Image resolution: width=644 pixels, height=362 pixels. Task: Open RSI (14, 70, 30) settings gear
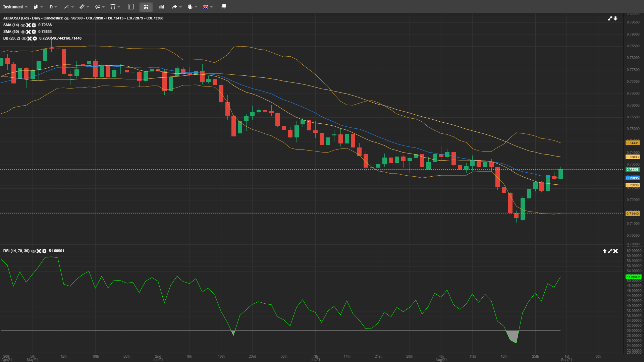point(44,251)
